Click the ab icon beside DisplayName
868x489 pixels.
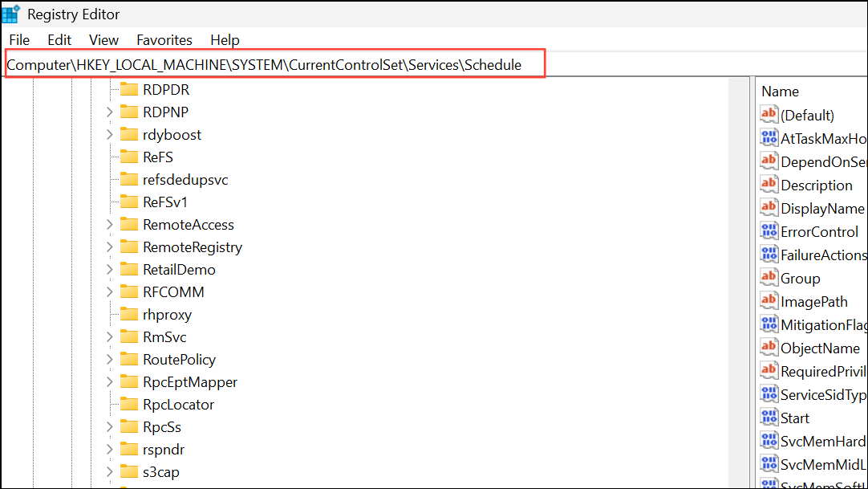[x=769, y=208]
